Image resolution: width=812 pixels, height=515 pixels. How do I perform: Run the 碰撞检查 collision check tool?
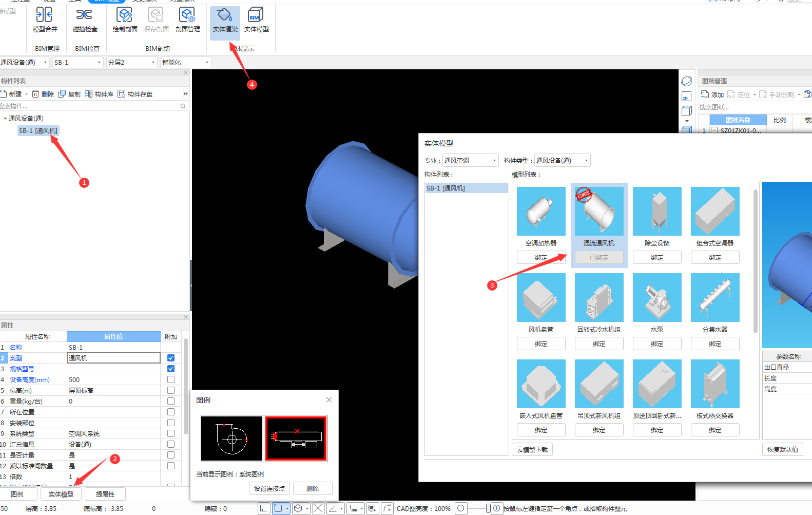[85, 20]
